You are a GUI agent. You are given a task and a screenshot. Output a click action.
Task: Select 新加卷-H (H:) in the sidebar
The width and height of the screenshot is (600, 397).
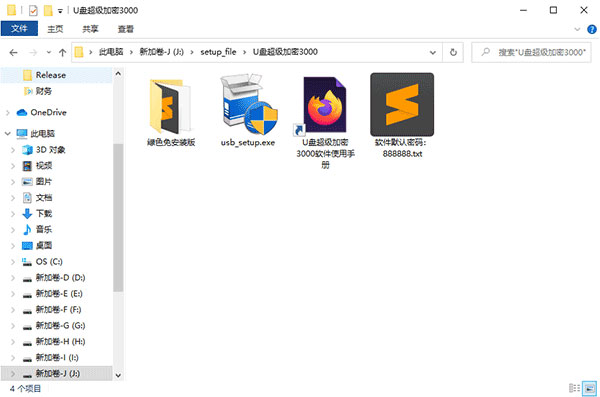[60, 341]
